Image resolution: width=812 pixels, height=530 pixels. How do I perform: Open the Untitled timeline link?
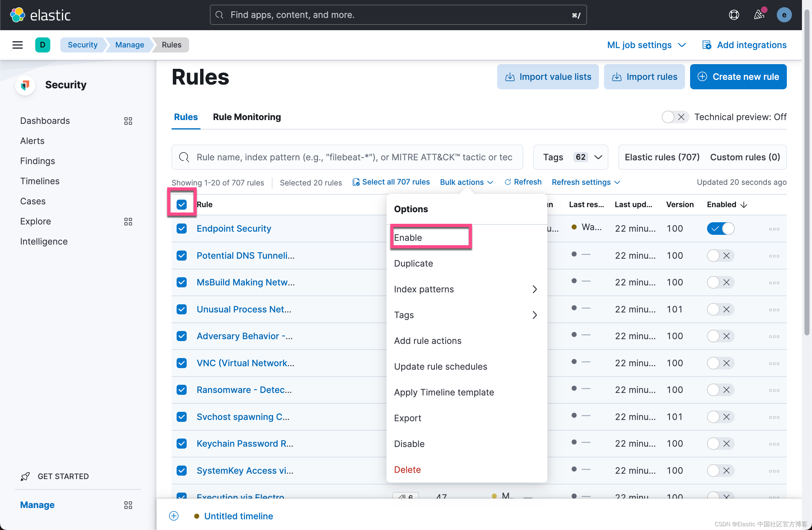tap(238, 516)
